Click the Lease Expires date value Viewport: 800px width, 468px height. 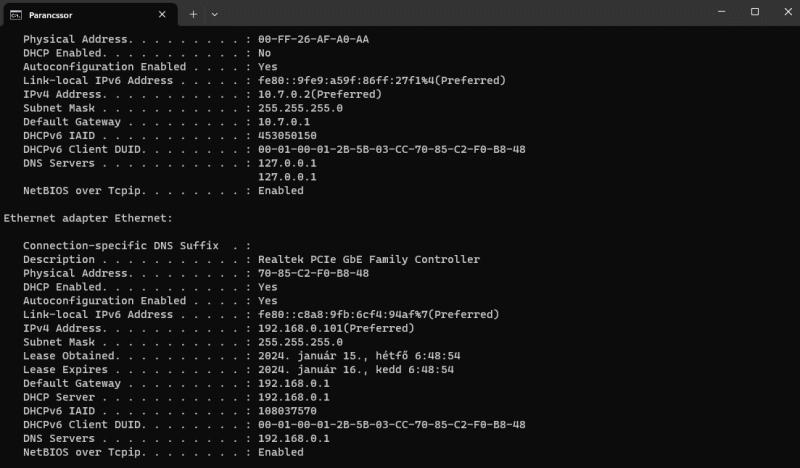(356, 370)
